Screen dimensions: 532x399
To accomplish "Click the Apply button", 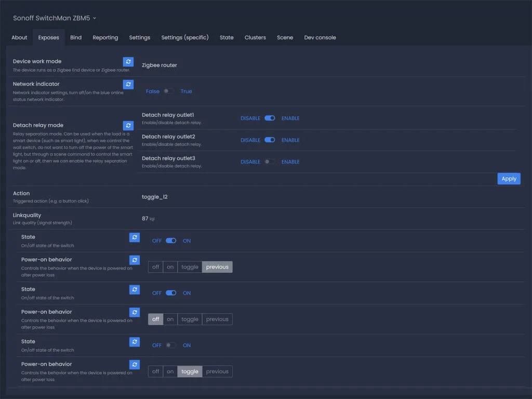I will tap(509, 179).
